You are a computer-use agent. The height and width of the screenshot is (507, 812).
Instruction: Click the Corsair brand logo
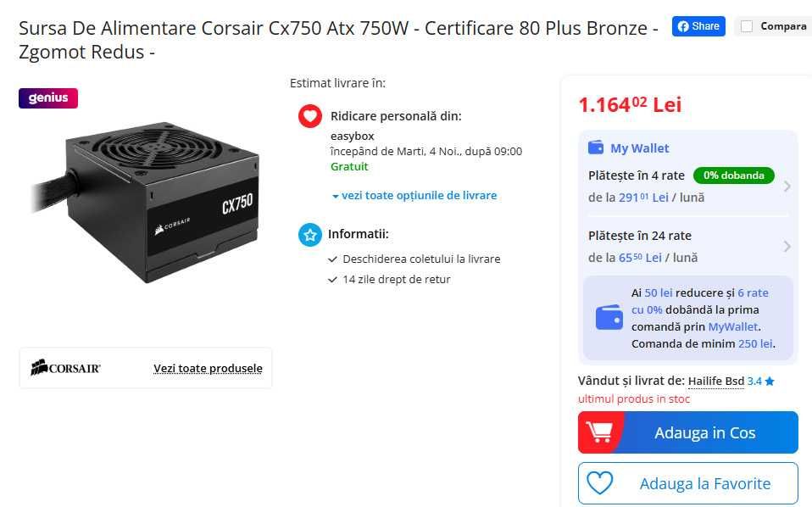pos(65,368)
